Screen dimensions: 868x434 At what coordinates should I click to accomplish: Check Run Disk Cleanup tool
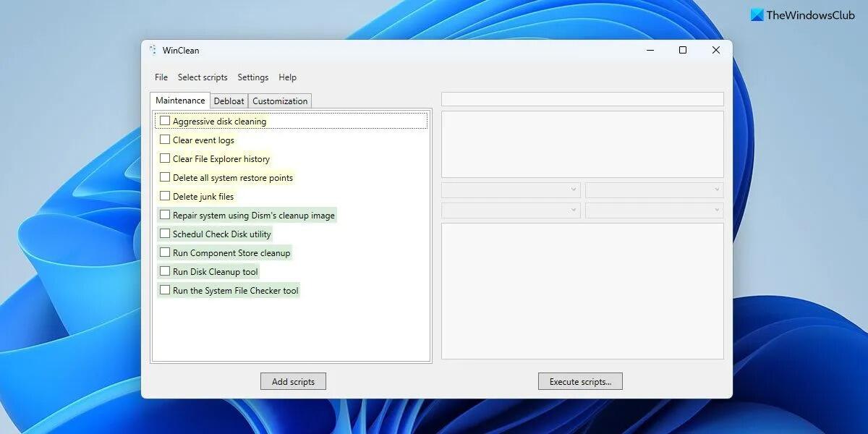tap(164, 271)
